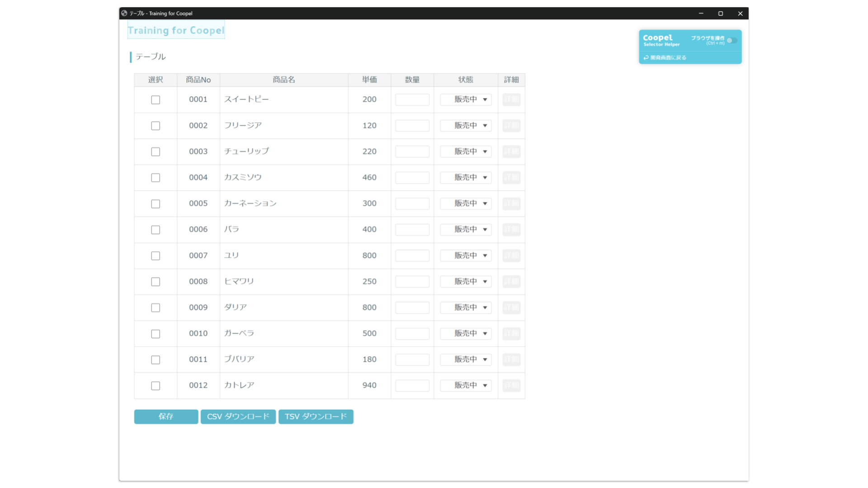This screenshot has height=488, width=868.
Task: Click the 選択 column header
Action: (156, 80)
